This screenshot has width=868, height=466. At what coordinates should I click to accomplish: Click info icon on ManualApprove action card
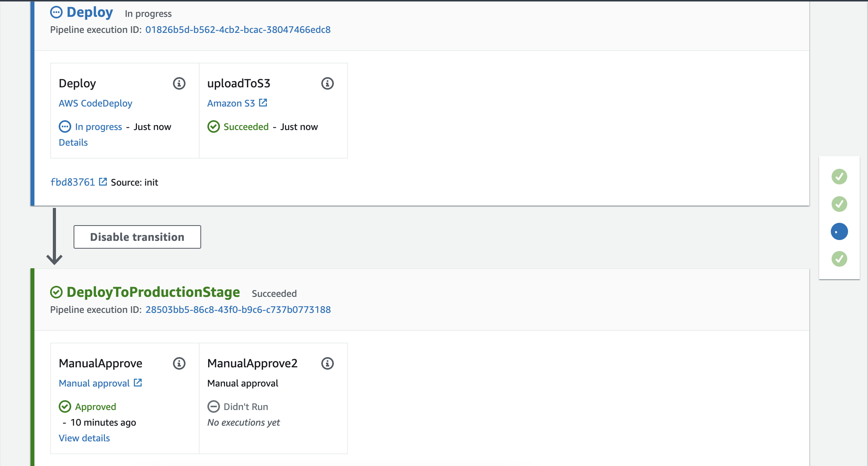[179, 363]
